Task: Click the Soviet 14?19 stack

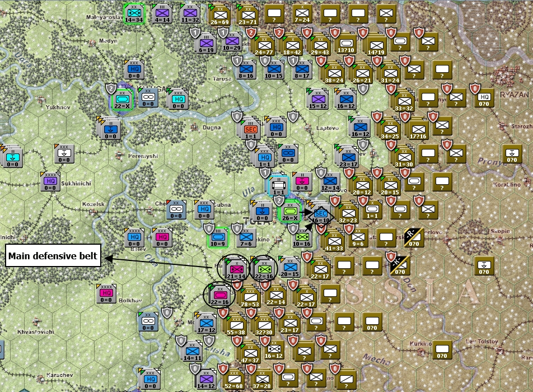Action: click(376, 45)
